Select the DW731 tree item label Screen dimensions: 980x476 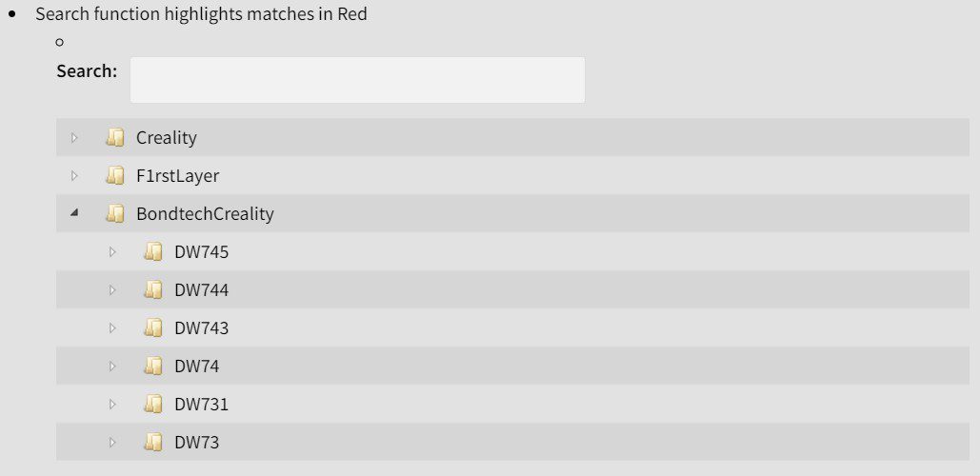pos(201,405)
